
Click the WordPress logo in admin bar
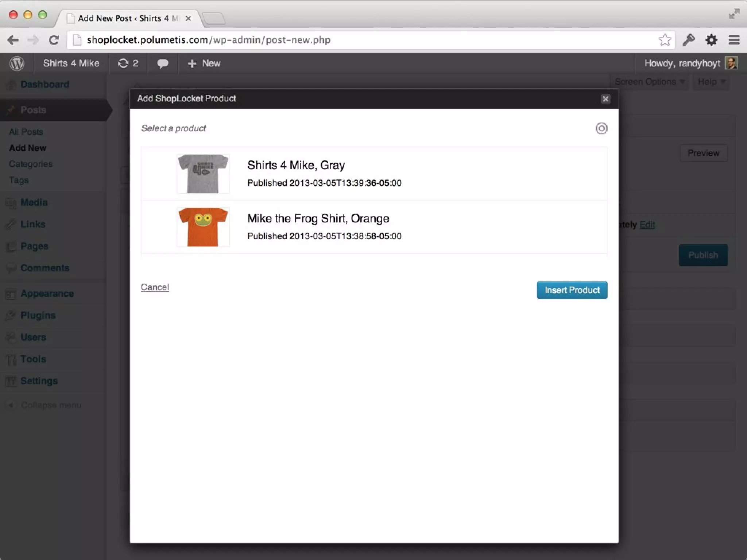pyautogui.click(x=17, y=63)
